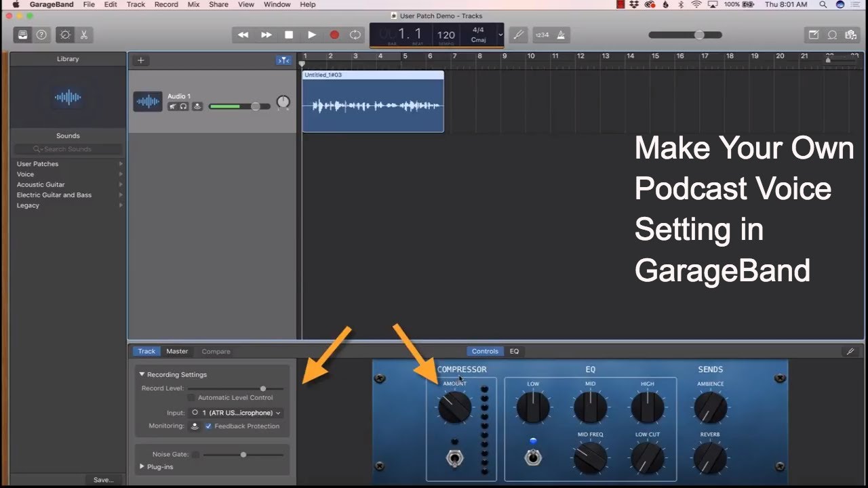Add a new track with plus button
The image size is (868, 488).
click(x=140, y=60)
